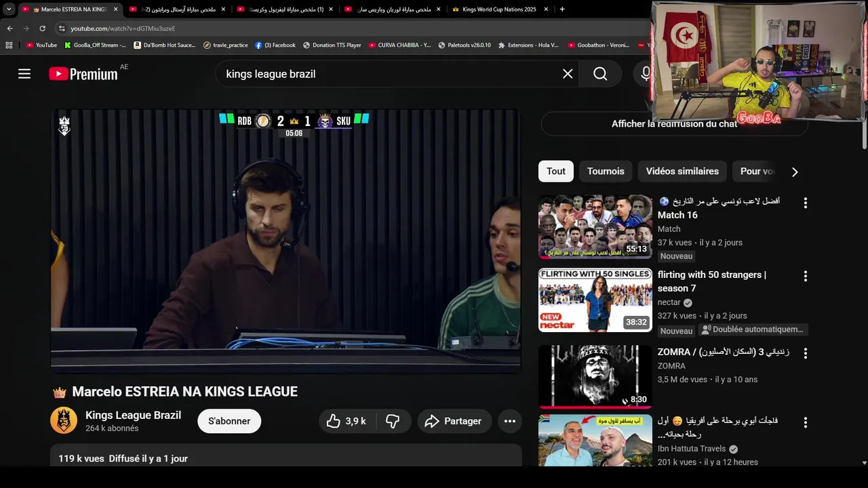
Task: Open the Apps grid in bookmarks bar
Action: pyautogui.click(x=9, y=45)
